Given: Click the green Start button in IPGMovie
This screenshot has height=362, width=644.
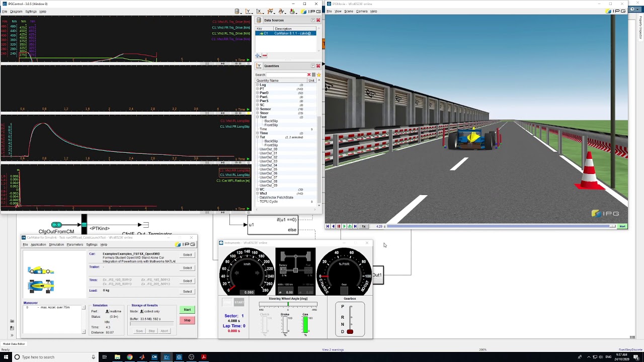Looking at the screenshot, I should (622, 226).
